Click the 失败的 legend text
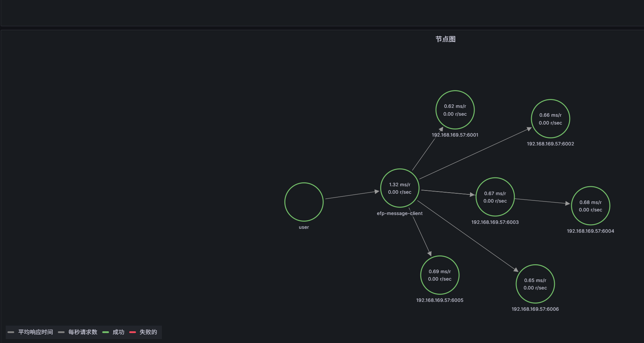 pos(148,332)
